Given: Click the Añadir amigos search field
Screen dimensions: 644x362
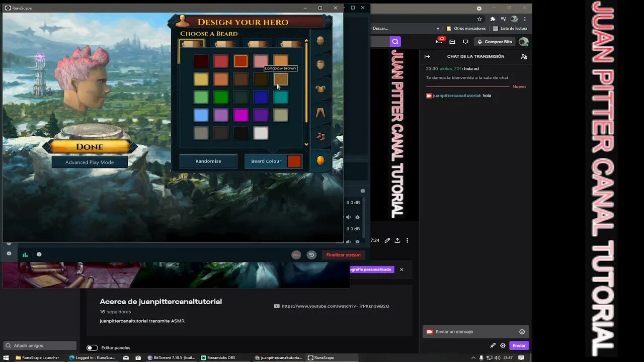Looking at the screenshot, I should 40,345.
